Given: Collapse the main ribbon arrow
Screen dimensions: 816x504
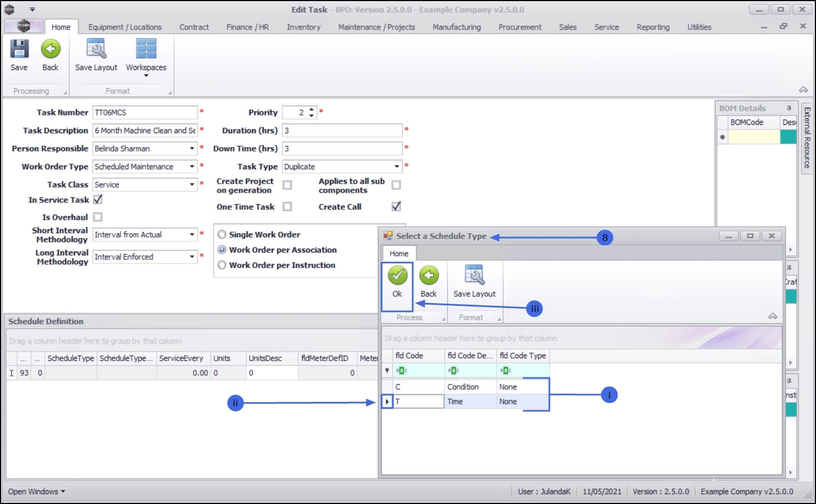Looking at the screenshot, I should [x=803, y=90].
